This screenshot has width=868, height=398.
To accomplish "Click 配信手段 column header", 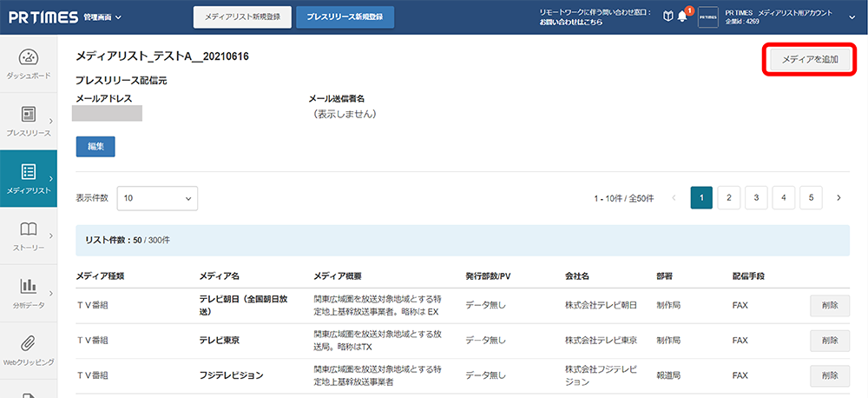I will click(748, 276).
